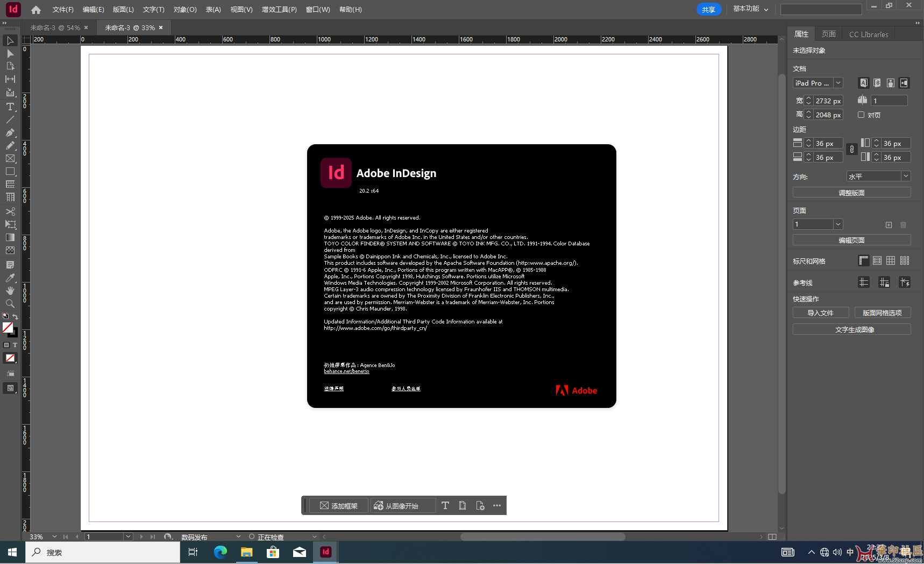Viewport: 924px width, 564px height.
Task: Toggle document grid visibility
Action: point(891,260)
